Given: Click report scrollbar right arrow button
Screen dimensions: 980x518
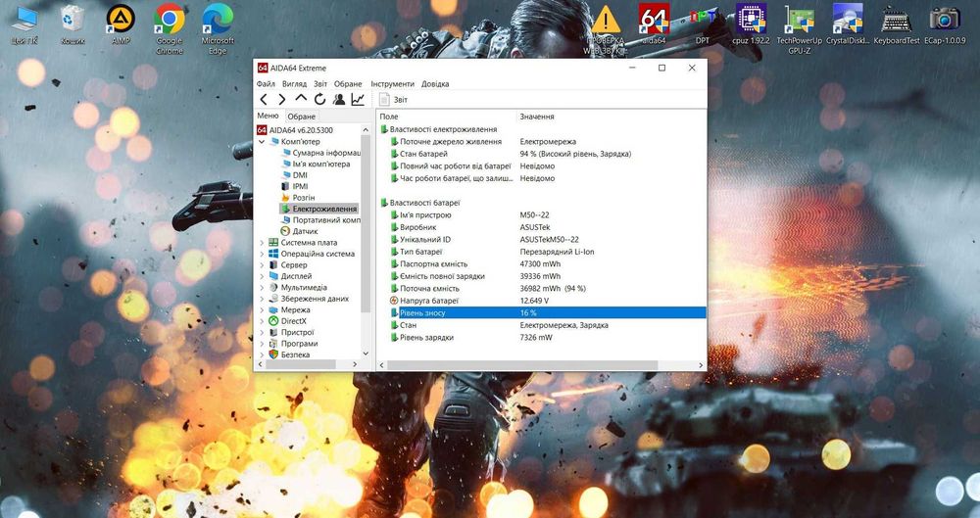Looking at the screenshot, I should [x=701, y=365].
